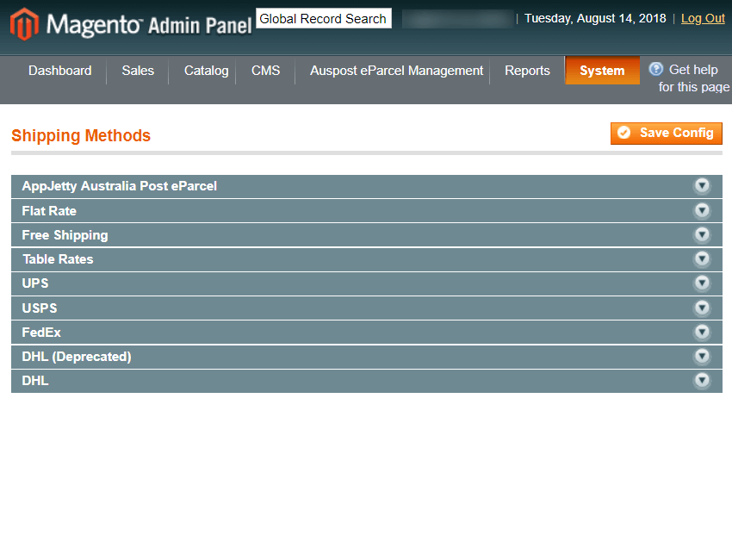Screen dimensions: 732x560
Task: Click the UPS section title
Action: click(35, 283)
